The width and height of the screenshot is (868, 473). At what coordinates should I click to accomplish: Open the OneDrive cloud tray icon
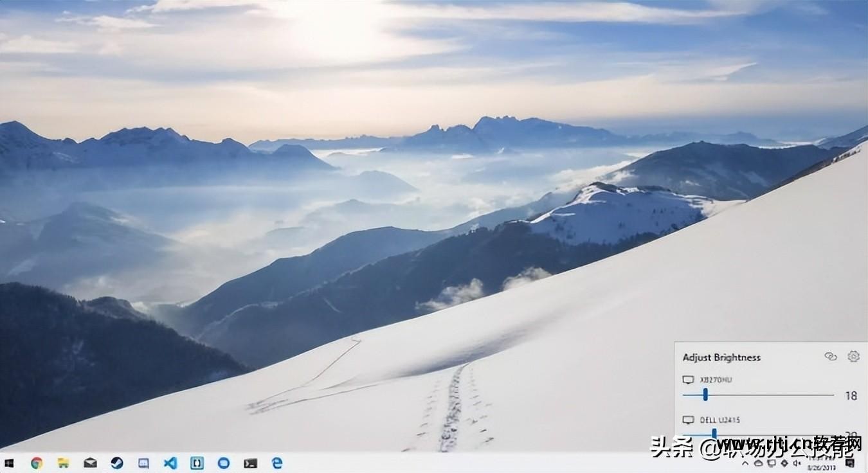[759, 463]
